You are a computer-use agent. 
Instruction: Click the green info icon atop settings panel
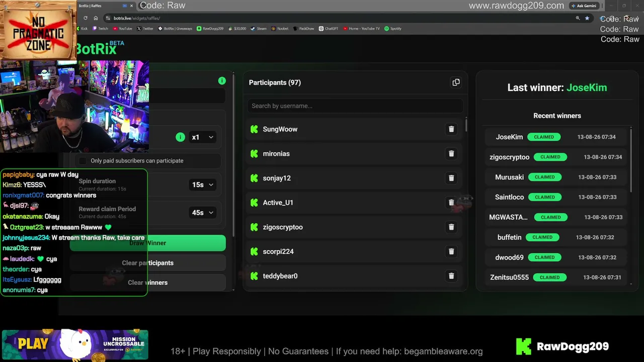(x=222, y=80)
